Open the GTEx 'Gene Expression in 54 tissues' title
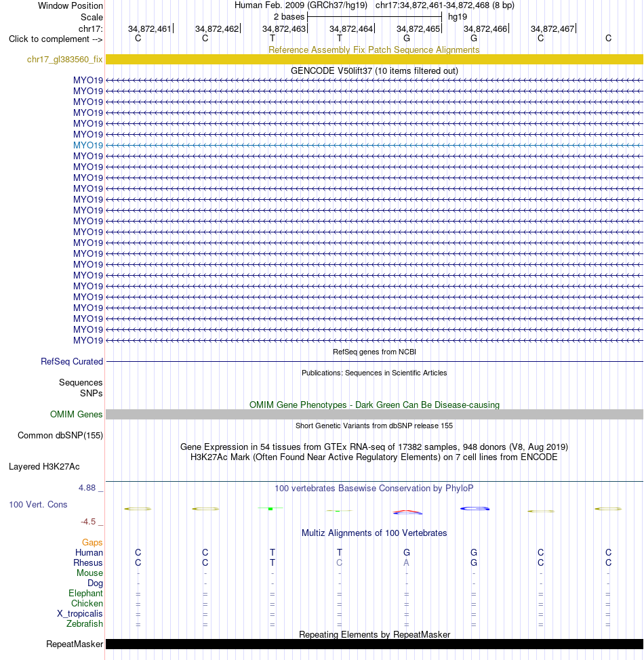The width and height of the screenshot is (644, 660). pos(374,447)
